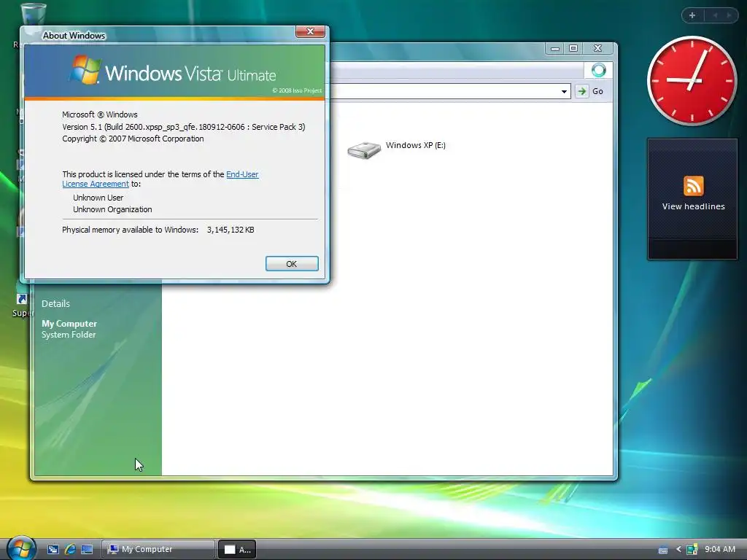The width and height of the screenshot is (747, 560).
Task: Click the Details pane header
Action: pyautogui.click(x=55, y=304)
